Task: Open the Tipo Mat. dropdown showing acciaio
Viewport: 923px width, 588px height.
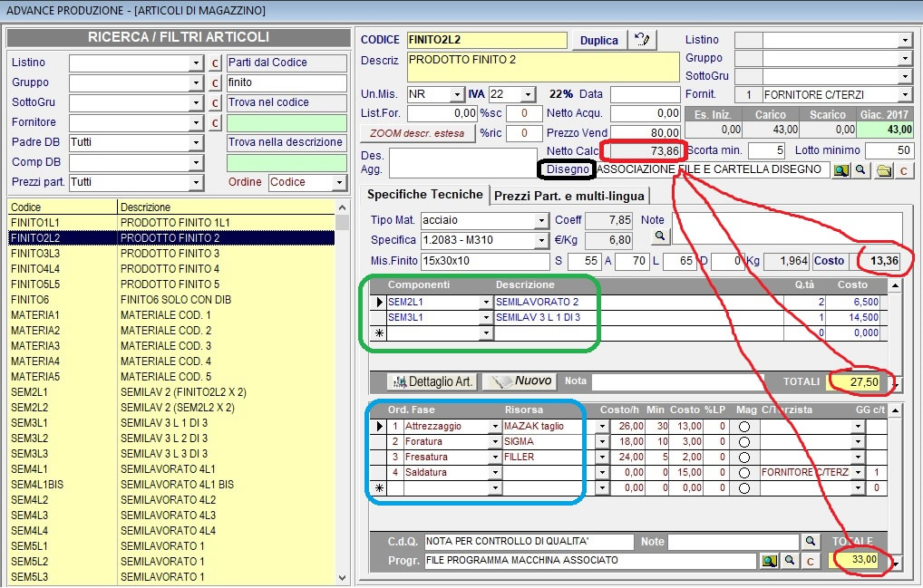Action: tap(541, 220)
